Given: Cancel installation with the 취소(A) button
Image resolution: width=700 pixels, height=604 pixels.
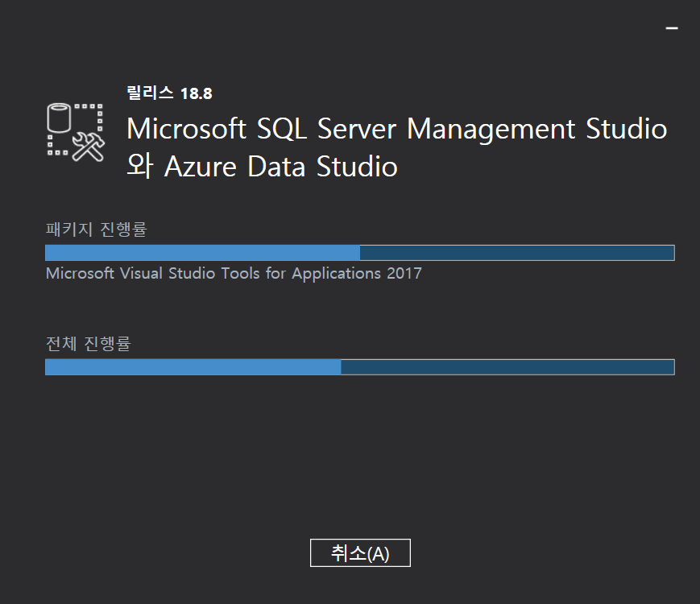Looking at the screenshot, I should [360, 552].
